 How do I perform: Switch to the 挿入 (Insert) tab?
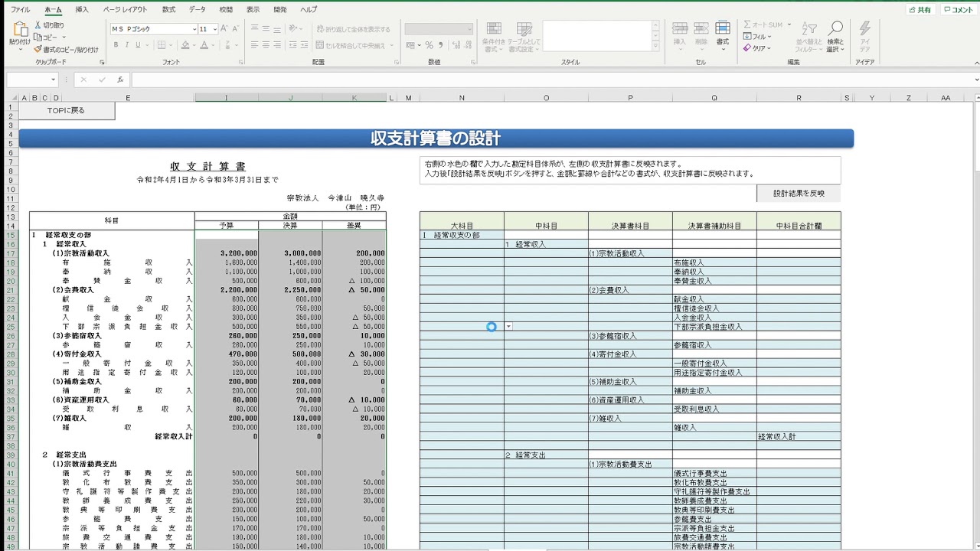click(82, 10)
